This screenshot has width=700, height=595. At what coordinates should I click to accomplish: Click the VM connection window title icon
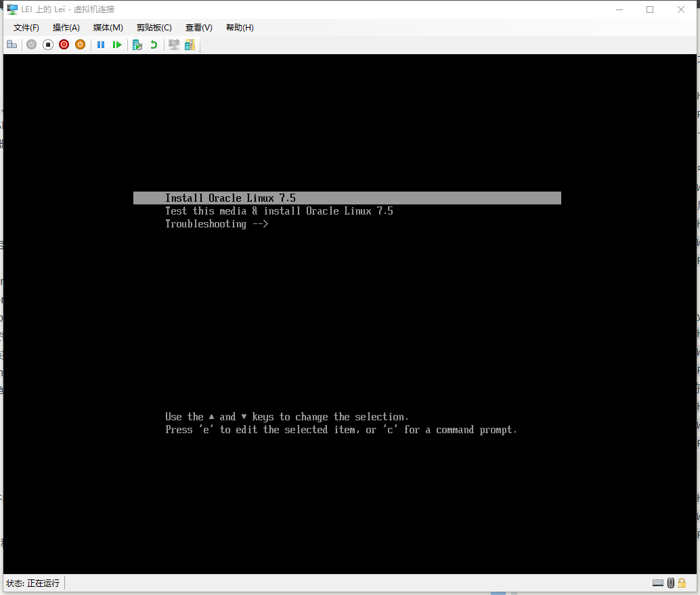(12, 9)
